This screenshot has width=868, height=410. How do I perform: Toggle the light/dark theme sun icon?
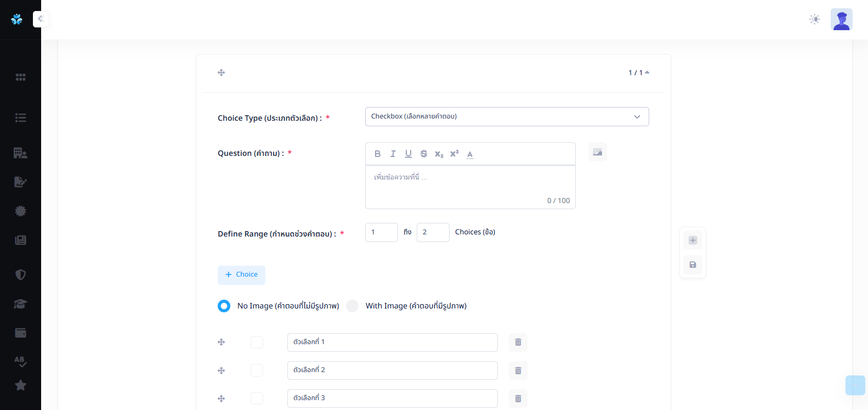tap(814, 19)
